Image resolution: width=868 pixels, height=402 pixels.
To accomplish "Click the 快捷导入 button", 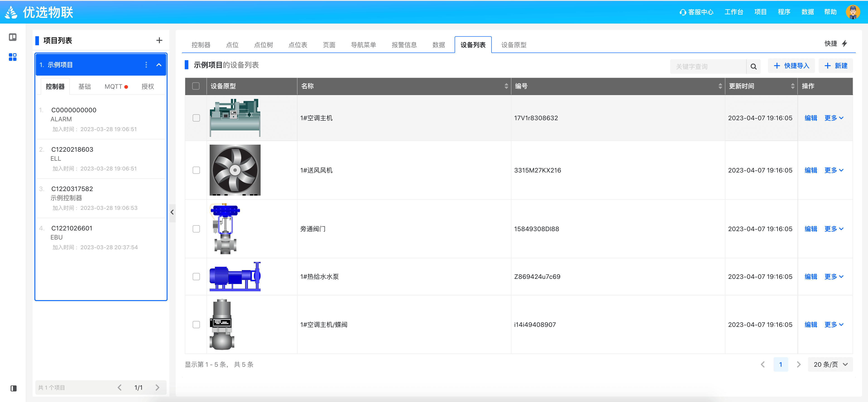I will pyautogui.click(x=791, y=66).
